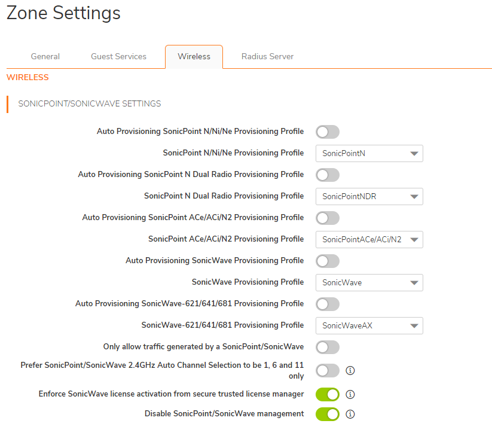Image resolution: width=492 pixels, height=448 pixels.
Task: Open the SonicPointN provisioning profile dropdown
Action: tap(369, 153)
